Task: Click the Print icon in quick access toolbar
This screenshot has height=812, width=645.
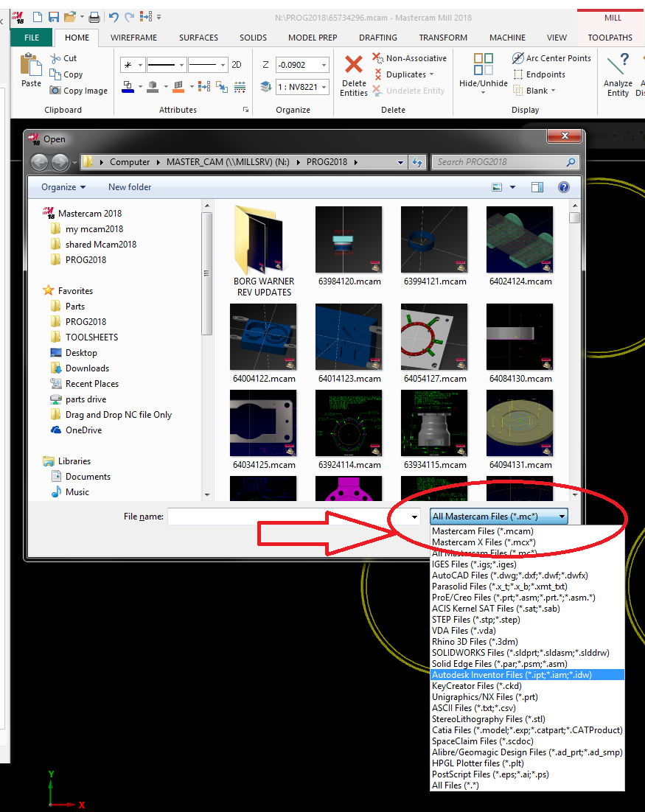Action: pos(94,18)
